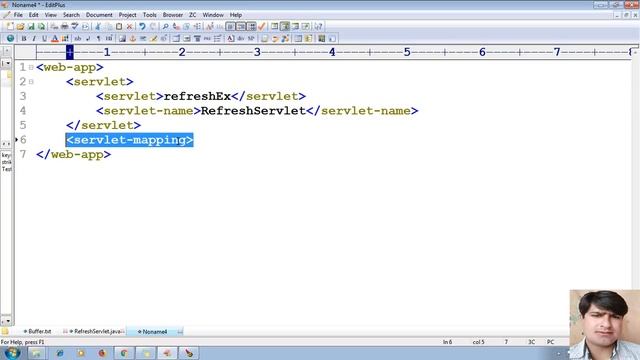Click the image insert icon
This screenshot has height=360, width=640.
pos(122,38)
